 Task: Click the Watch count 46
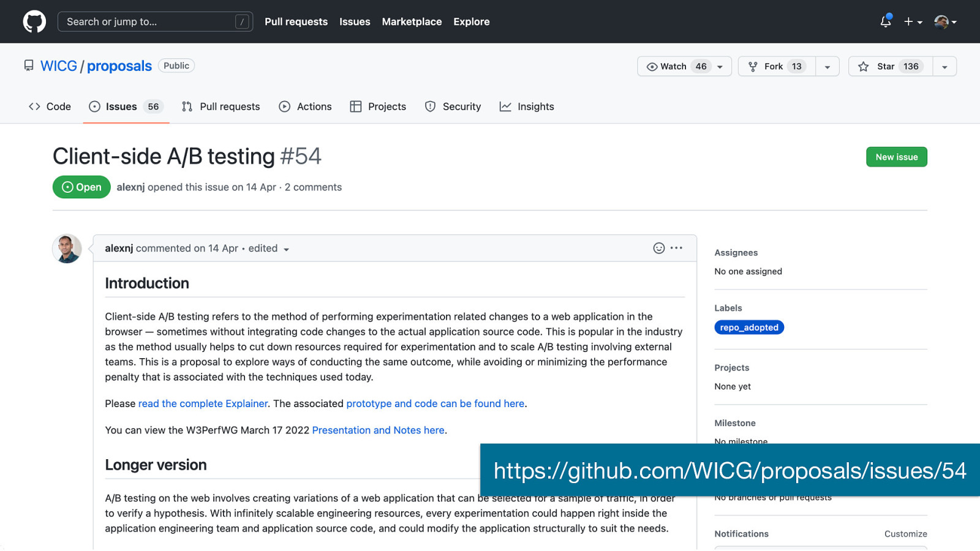701,66
